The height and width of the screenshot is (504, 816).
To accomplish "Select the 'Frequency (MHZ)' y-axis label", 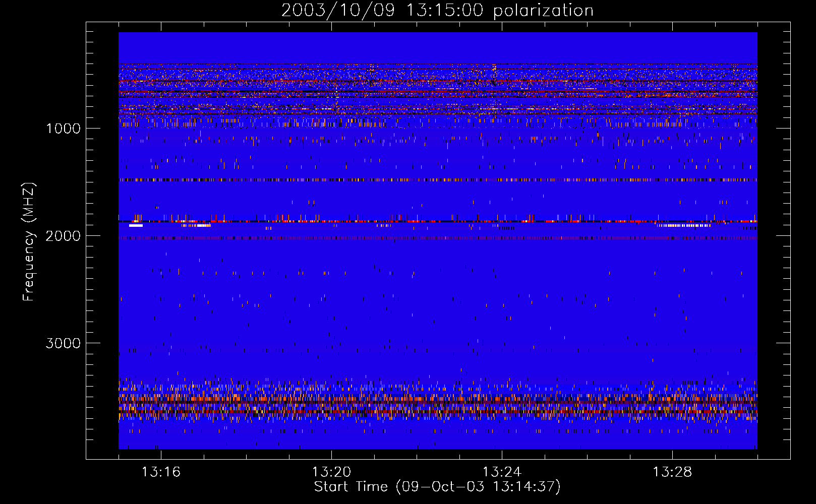I will (x=29, y=242).
